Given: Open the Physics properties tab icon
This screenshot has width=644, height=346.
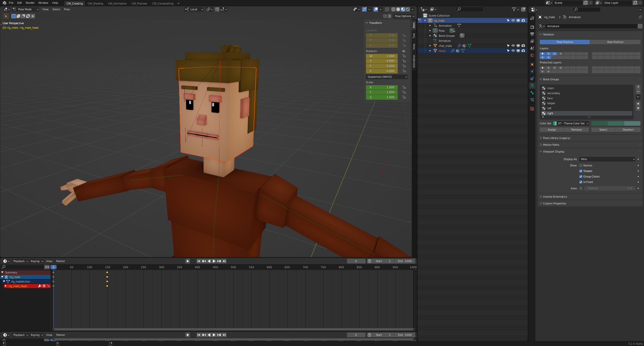Looking at the screenshot, I should (532, 72).
